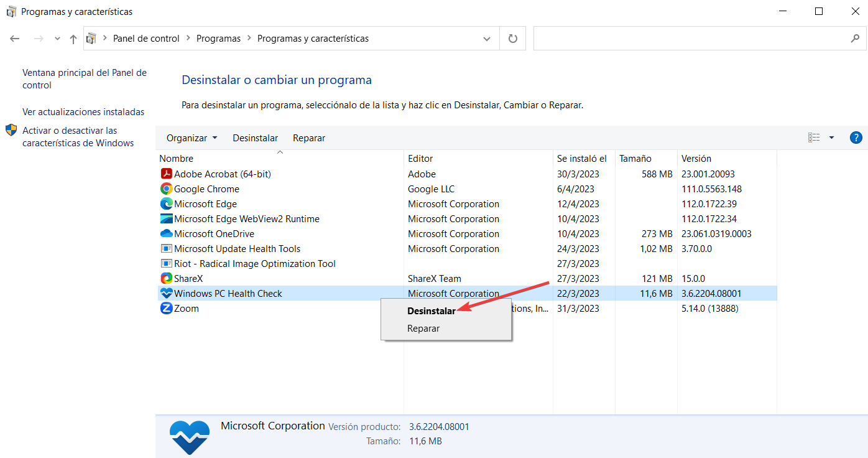
Task: Click the Adobe editor cell
Action: (422, 174)
